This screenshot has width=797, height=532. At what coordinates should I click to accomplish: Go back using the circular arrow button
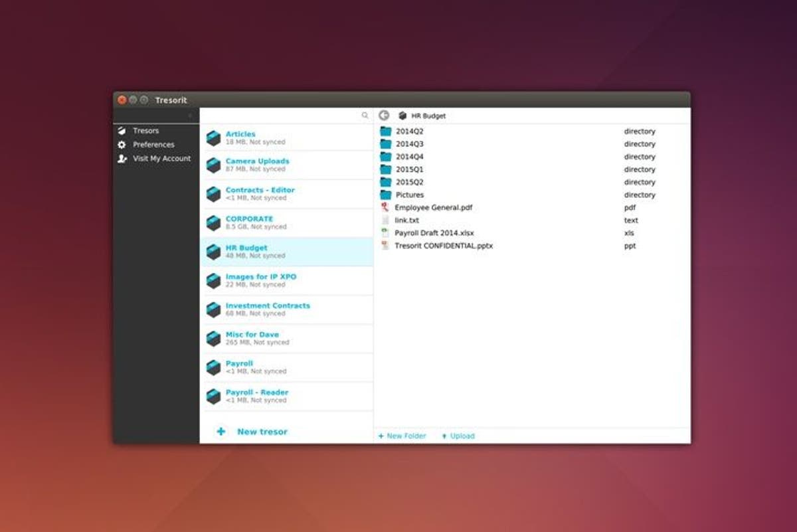coord(384,116)
